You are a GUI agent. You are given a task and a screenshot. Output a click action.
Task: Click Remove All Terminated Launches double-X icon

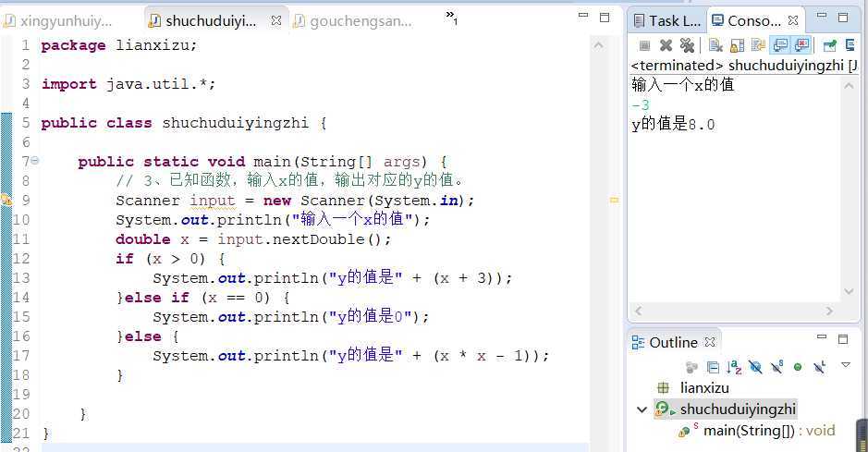(x=687, y=45)
